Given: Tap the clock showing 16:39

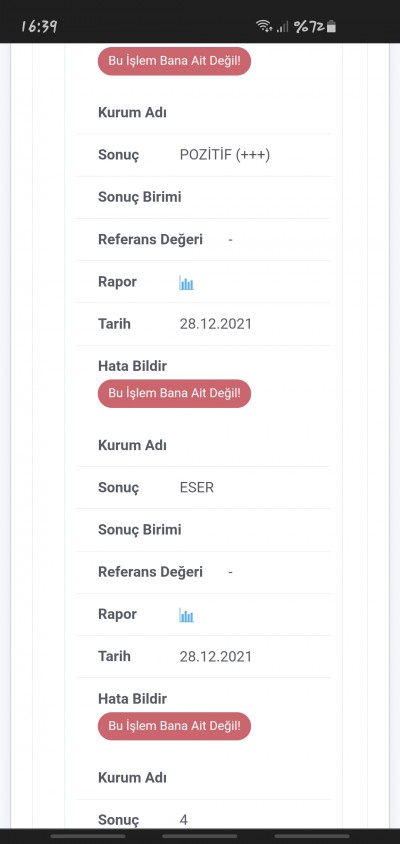Looking at the screenshot, I should click(x=39, y=26).
